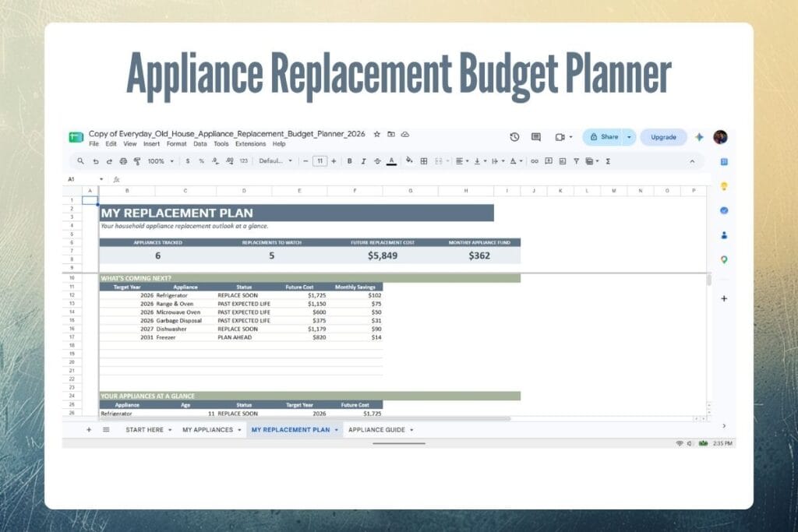Click the font size field
Viewport: 798px width, 532px height.
(320, 161)
